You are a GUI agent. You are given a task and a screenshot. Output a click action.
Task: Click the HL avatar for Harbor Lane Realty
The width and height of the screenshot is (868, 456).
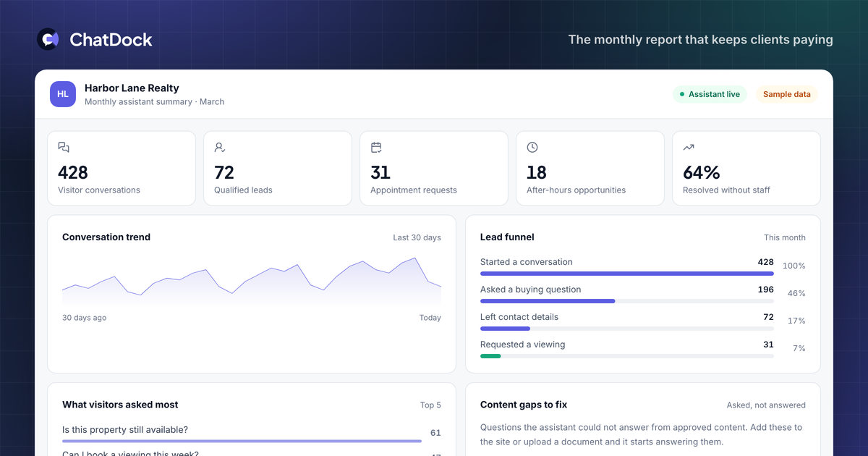point(63,94)
